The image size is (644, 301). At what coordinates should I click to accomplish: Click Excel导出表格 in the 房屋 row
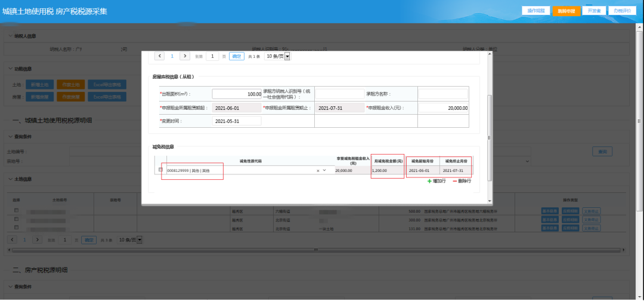pyautogui.click(x=107, y=97)
